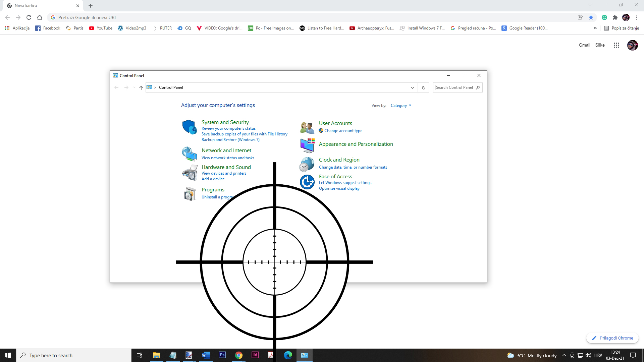Viewport: 644px width, 362px height.
Task: Open View devices and printers link
Action: pos(224,173)
